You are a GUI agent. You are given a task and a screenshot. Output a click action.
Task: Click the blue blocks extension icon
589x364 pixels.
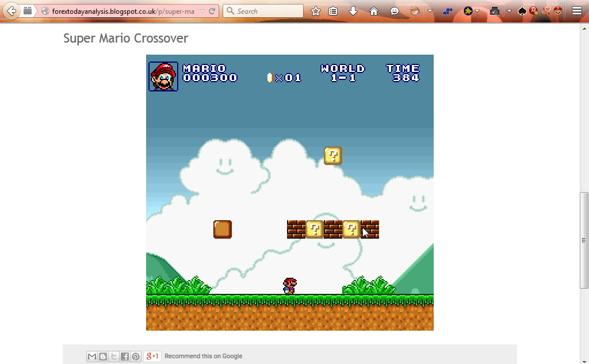click(x=448, y=12)
